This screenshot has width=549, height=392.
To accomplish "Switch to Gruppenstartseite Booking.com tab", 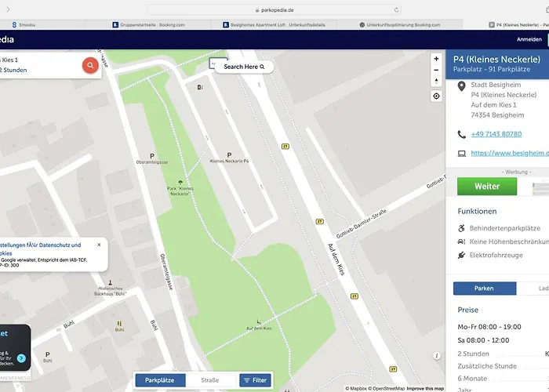I will [148, 25].
